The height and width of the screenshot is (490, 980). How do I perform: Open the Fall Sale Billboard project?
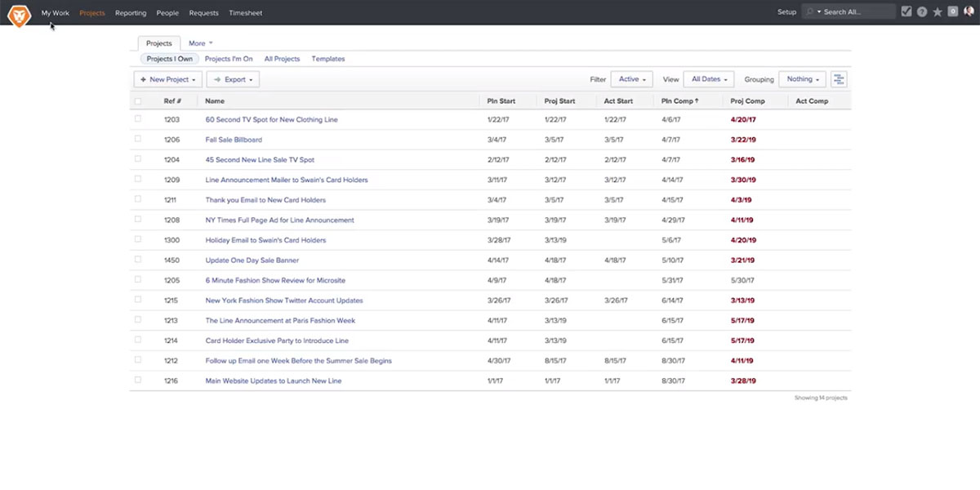(x=234, y=140)
